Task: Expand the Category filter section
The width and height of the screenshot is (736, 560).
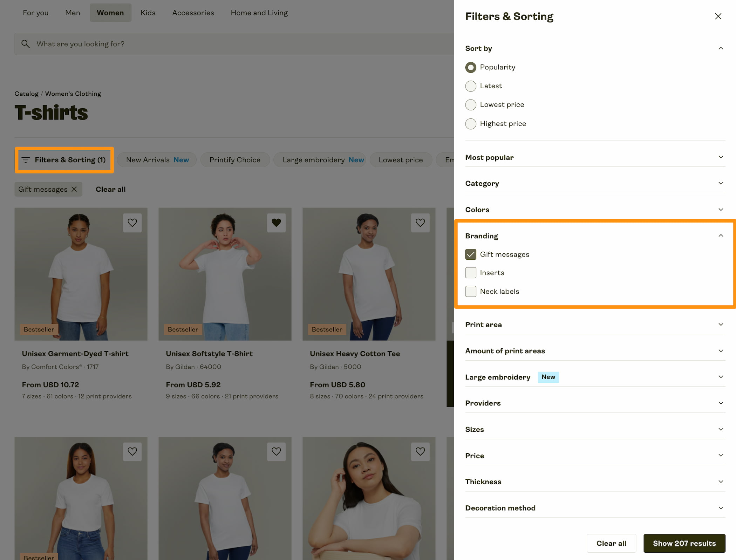Action: point(595,183)
